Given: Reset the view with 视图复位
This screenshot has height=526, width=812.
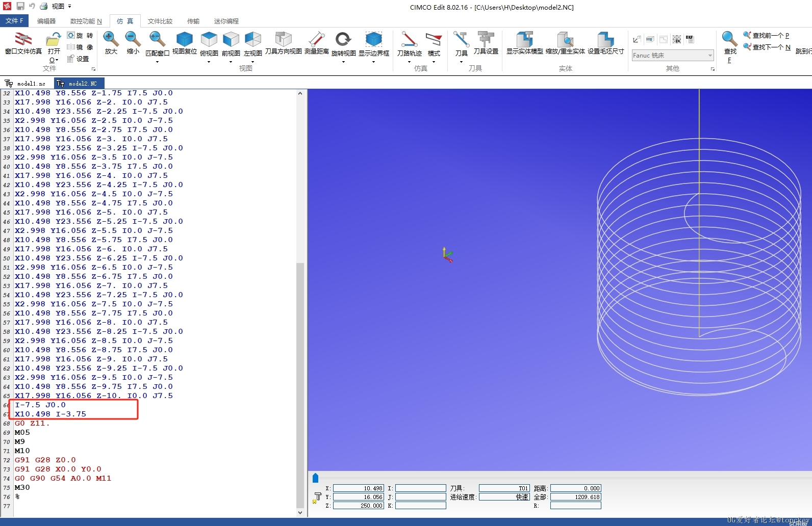Looking at the screenshot, I should [184, 43].
